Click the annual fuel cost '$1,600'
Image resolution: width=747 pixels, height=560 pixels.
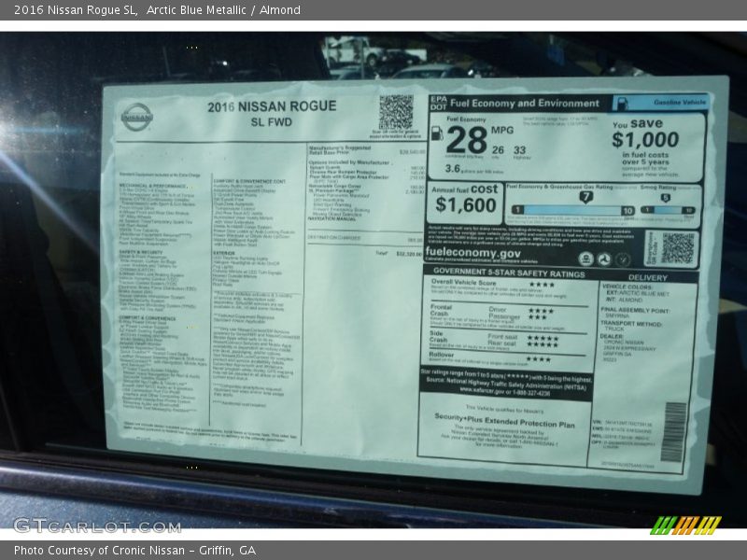tap(466, 204)
